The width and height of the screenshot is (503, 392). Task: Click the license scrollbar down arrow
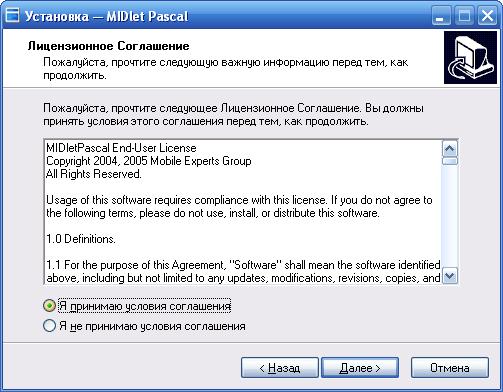point(450,276)
